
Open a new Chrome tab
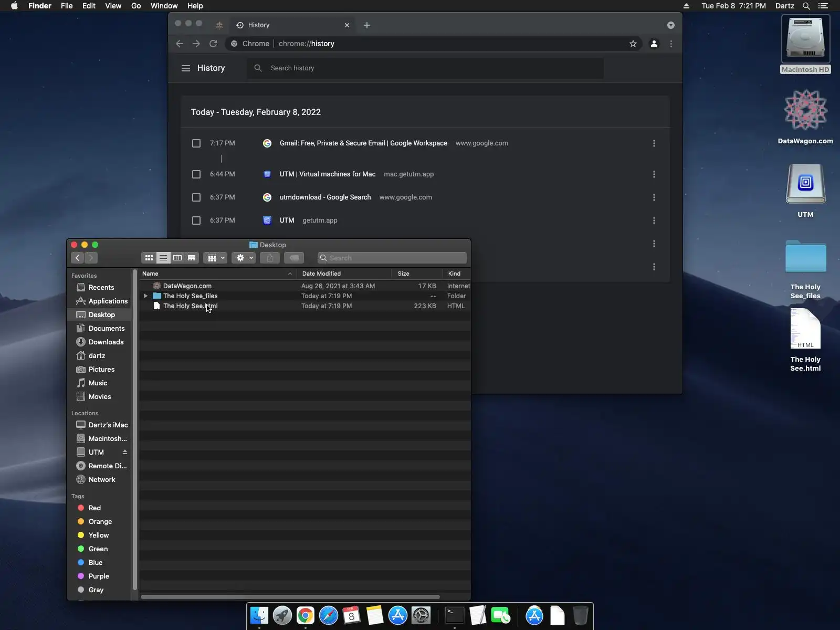tap(367, 25)
